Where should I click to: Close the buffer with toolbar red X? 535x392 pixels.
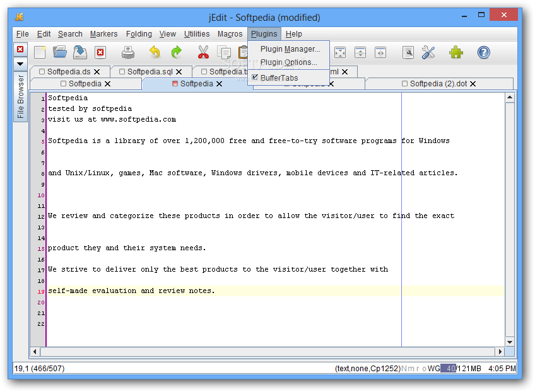tap(100, 52)
